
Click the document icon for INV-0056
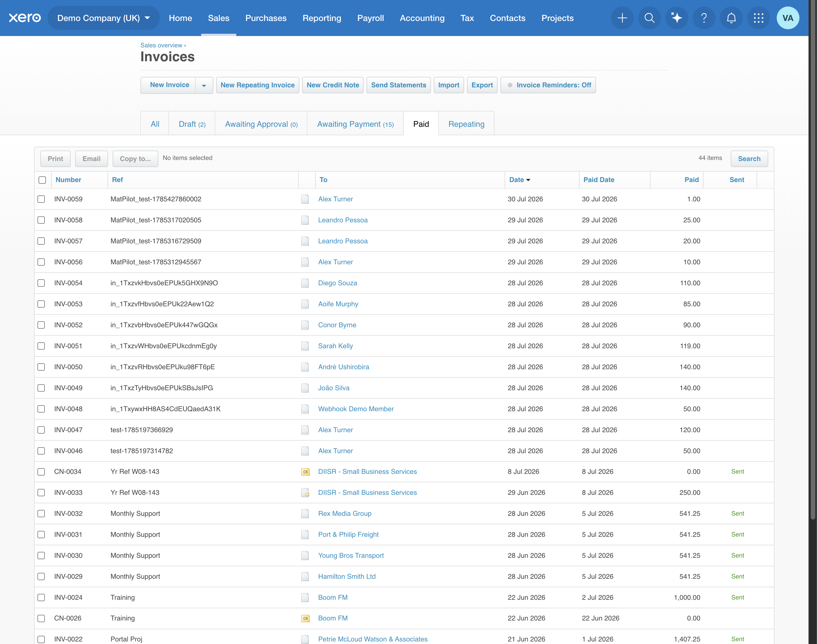tap(305, 262)
